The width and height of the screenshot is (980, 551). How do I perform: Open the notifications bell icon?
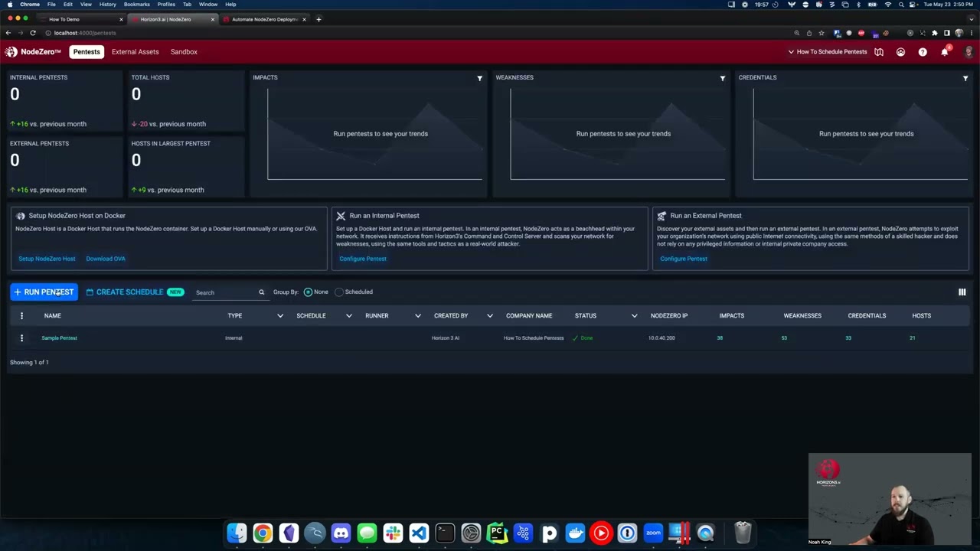(x=945, y=51)
